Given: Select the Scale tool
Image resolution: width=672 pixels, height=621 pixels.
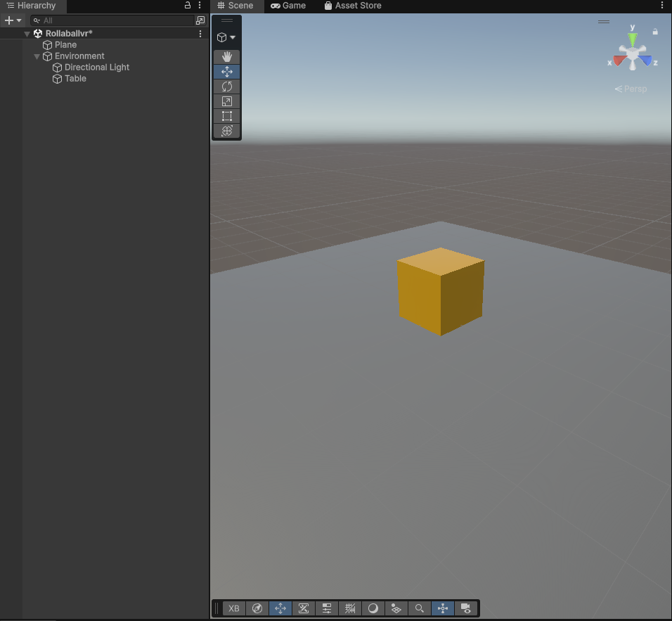Looking at the screenshot, I should [227, 101].
